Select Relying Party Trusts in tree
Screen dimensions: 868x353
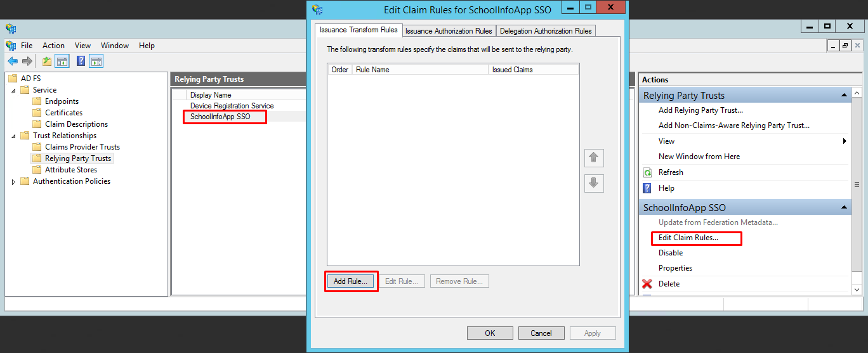(x=78, y=158)
